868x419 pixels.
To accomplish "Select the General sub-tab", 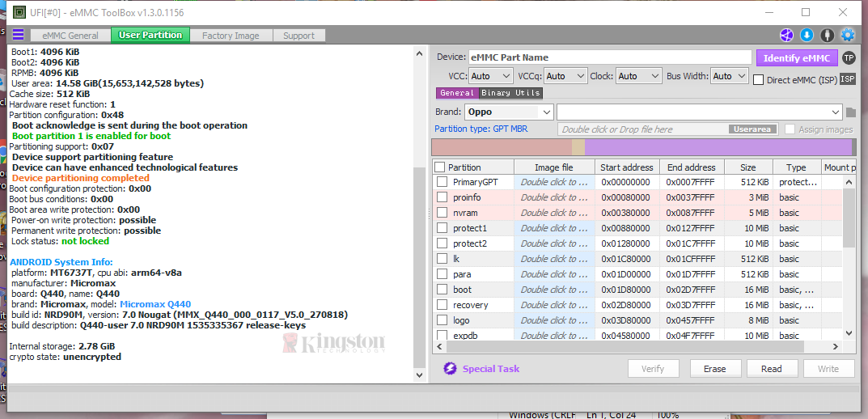I will pos(457,93).
